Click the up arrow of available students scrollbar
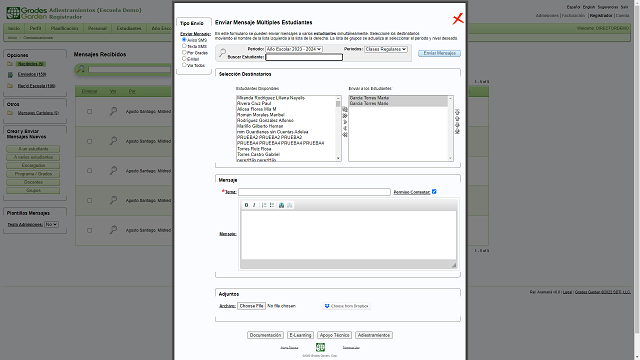The height and width of the screenshot is (360, 640). (x=338, y=98)
